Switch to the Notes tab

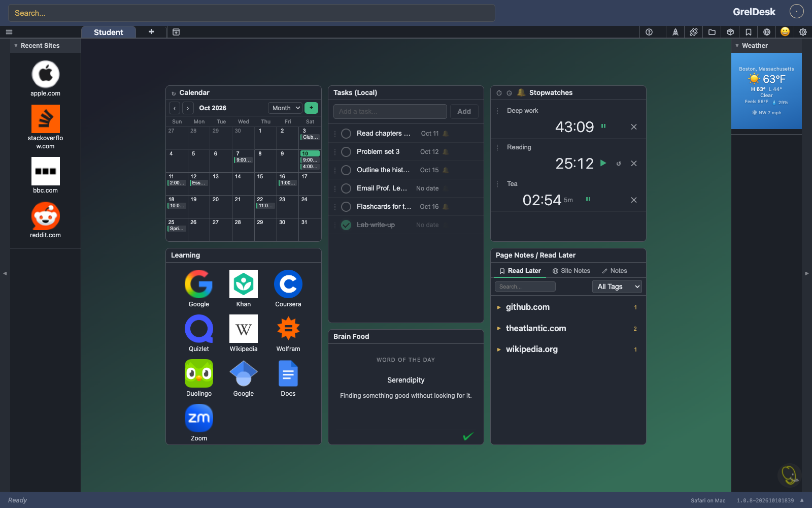click(615, 271)
